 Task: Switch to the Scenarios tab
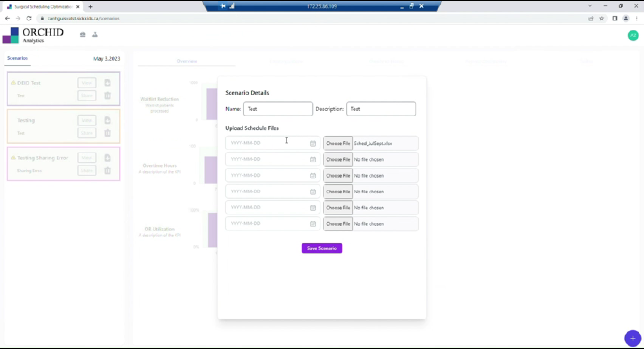pos(17,58)
